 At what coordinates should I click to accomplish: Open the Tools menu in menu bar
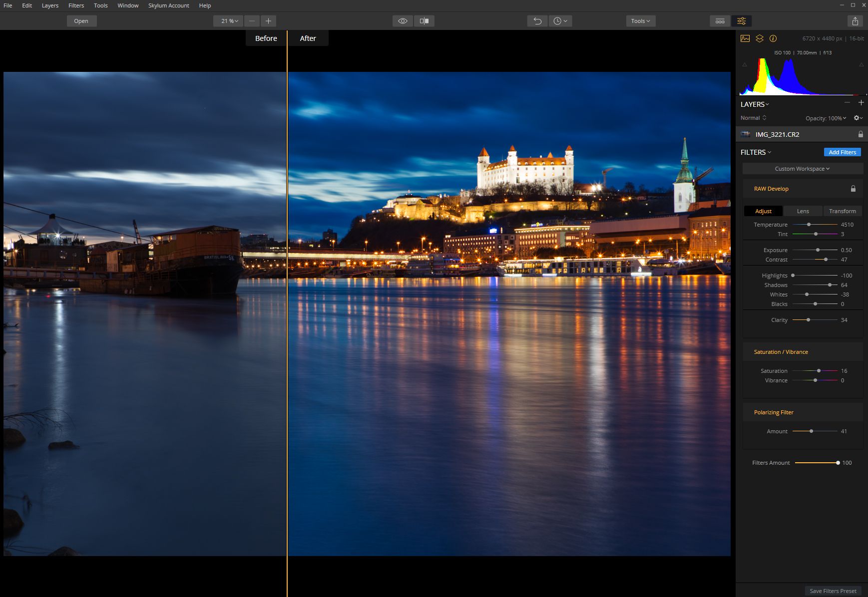100,5
